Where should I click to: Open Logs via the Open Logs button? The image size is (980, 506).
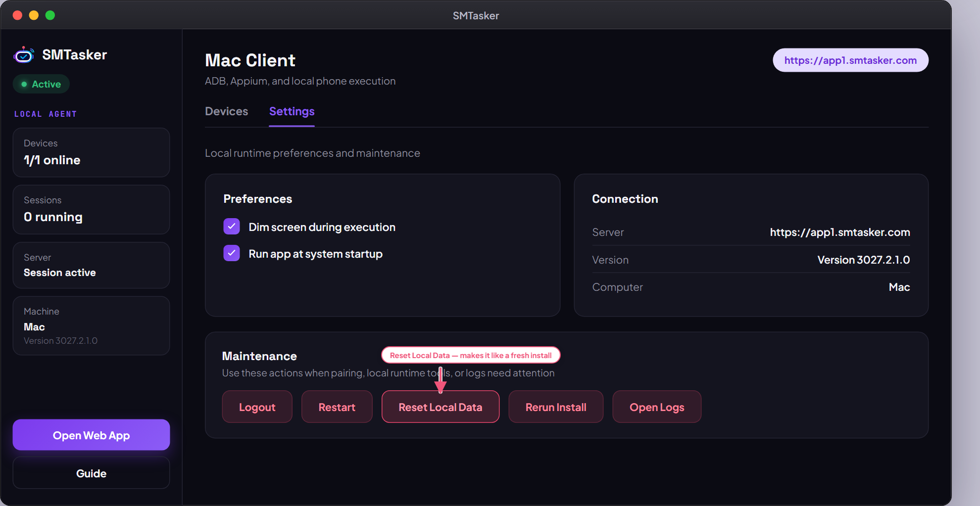pos(657,407)
